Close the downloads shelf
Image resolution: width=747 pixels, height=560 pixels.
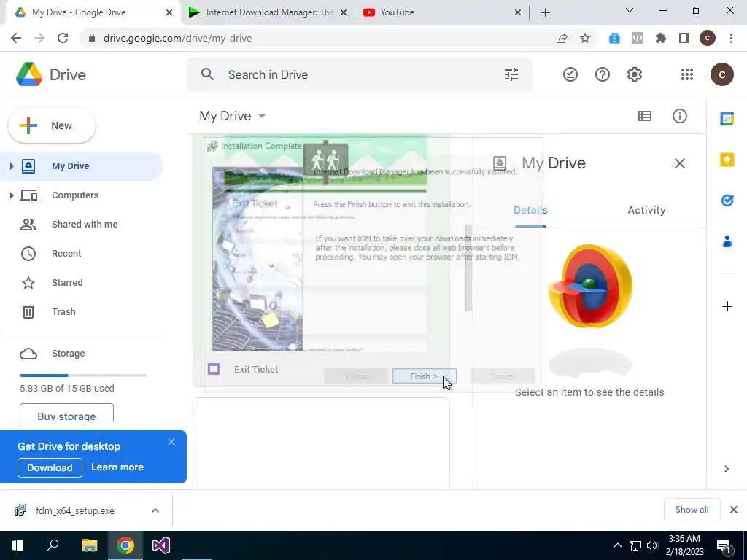click(x=734, y=510)
